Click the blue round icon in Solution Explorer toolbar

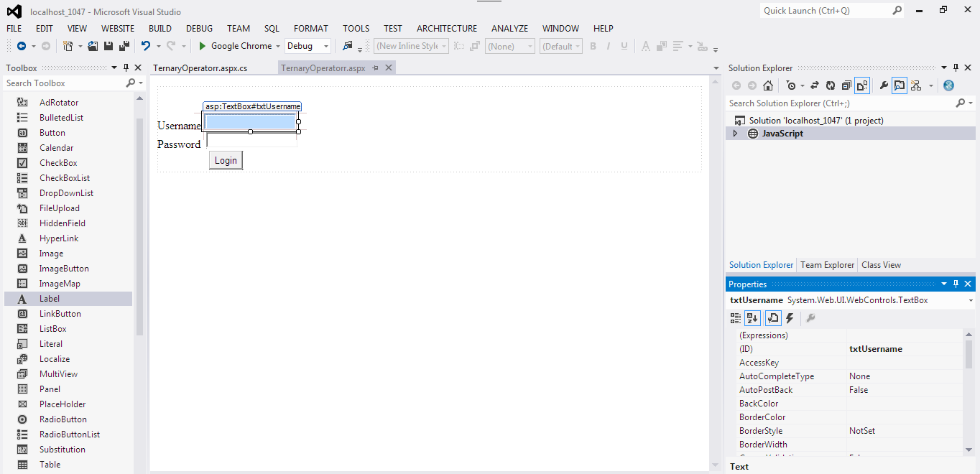coord(948,85)
